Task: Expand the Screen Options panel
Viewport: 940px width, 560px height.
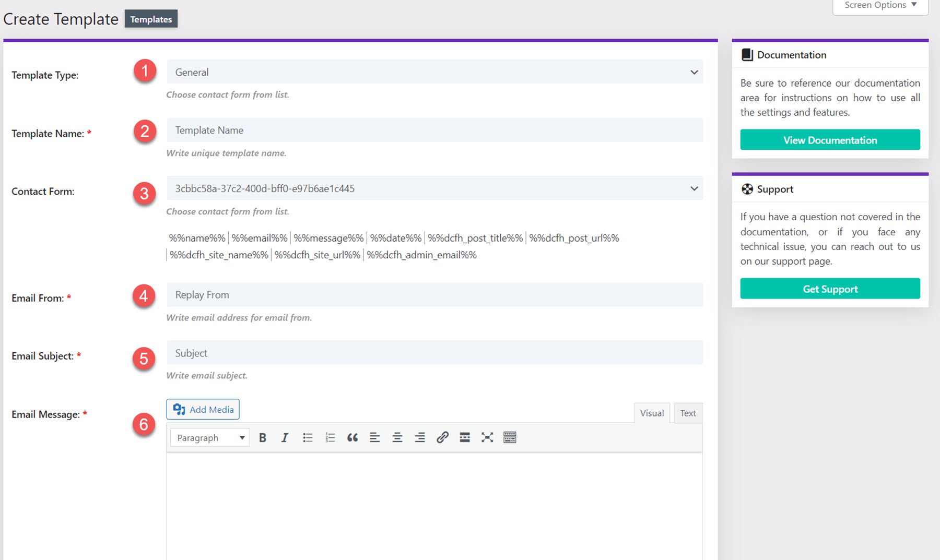Action: pos(879,5)
